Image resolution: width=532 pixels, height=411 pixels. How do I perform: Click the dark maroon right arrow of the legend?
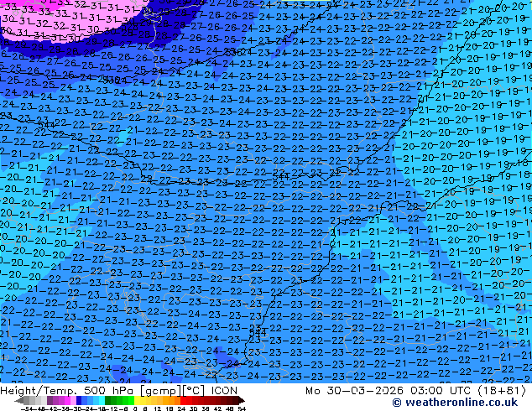coord(241,400)
